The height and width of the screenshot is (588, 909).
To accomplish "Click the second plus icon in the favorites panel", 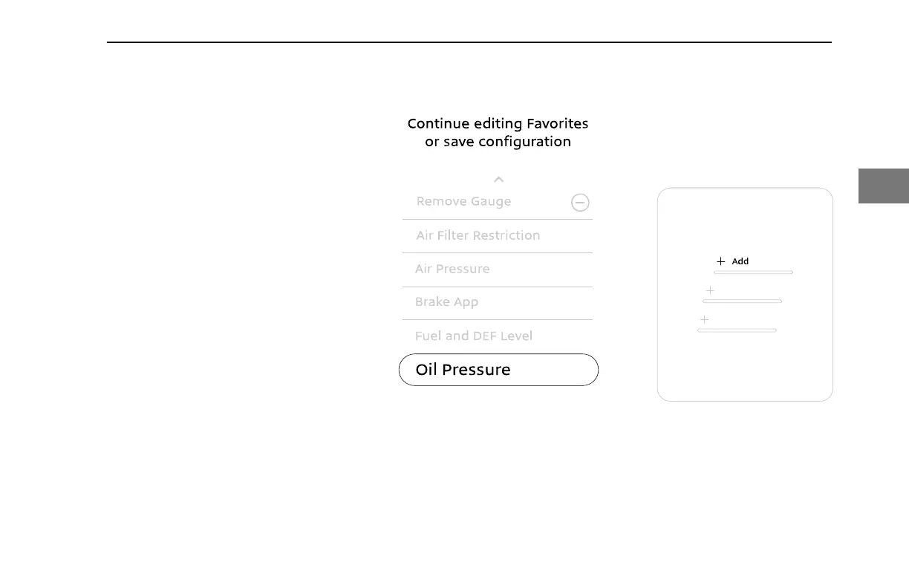I will 710,290.
